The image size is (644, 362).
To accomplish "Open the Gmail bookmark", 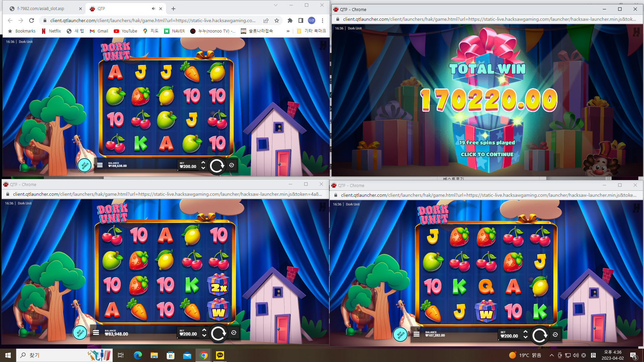I will click(x=99, y=31).
